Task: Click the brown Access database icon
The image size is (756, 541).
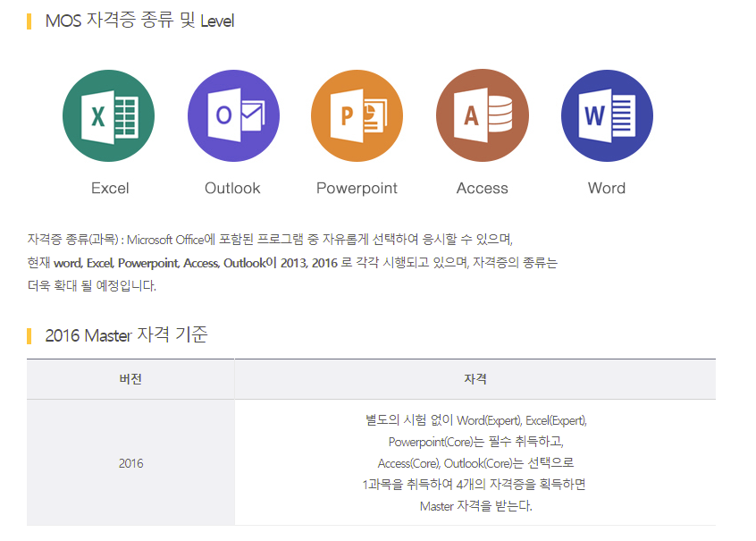Action: 483,116
